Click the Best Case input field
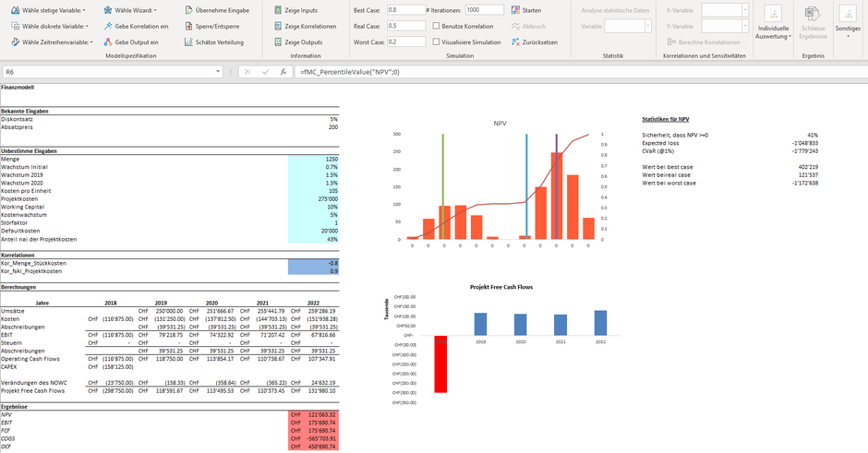Image resolution: width=868 pixels, height=453 pixels. coord(406,10)
